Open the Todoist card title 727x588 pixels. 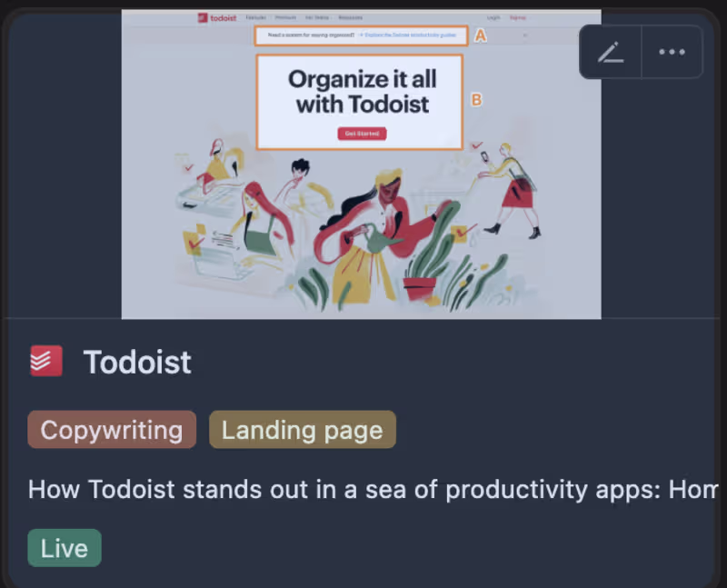coord(137,362)
